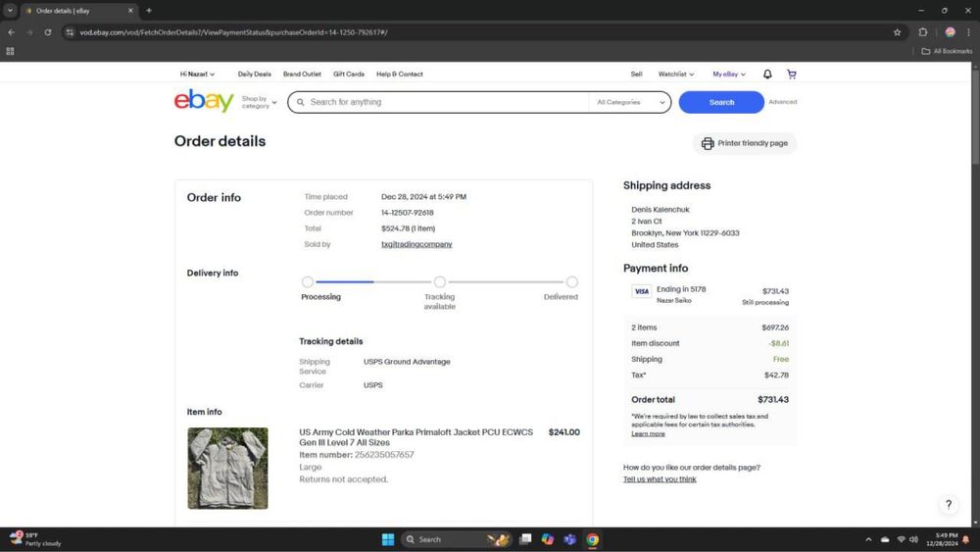Open the Shop by category dropdown
The height and width of the screenshot is (552, 980).
point(259,103)
